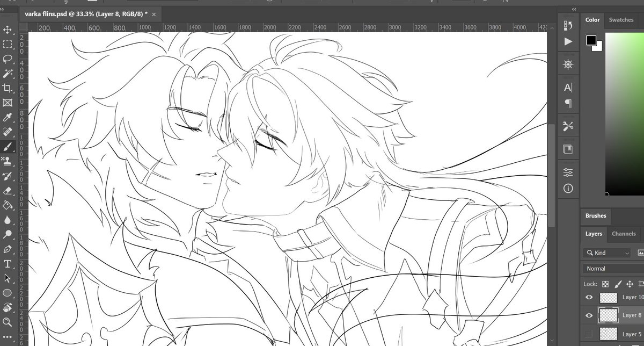
Task: Select the Blur tool
Action: pyautogui.click(x=8, y=219)
